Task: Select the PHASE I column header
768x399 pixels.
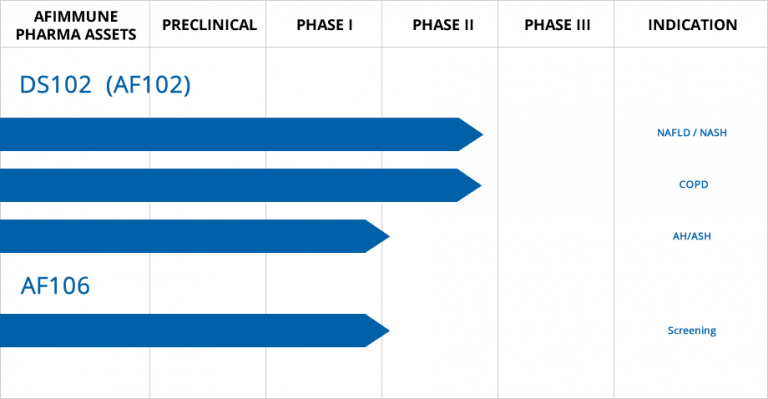Action: 324,25
